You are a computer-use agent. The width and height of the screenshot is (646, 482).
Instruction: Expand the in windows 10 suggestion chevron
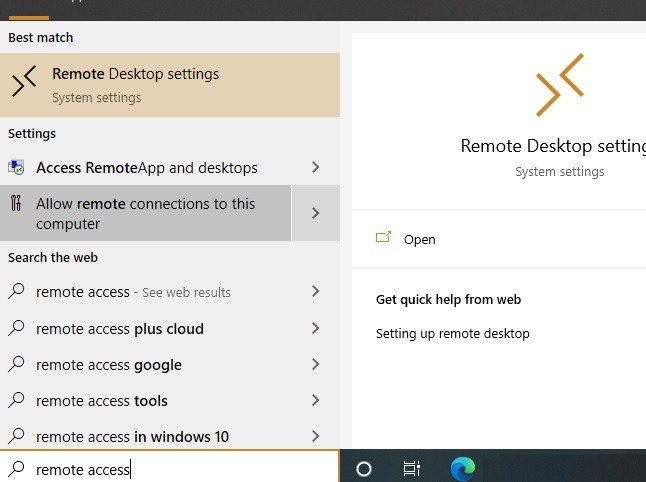pyautogui.click(x=316, y=436)
